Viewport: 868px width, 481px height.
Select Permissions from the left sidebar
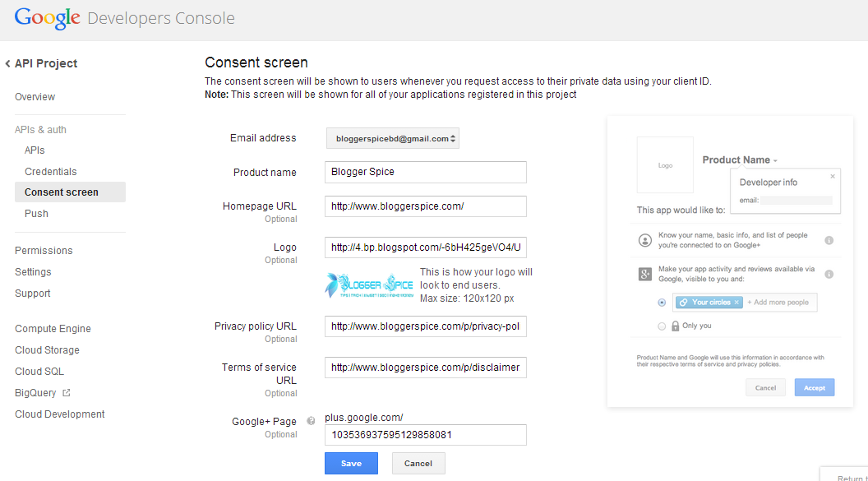(x=44, y=250)
